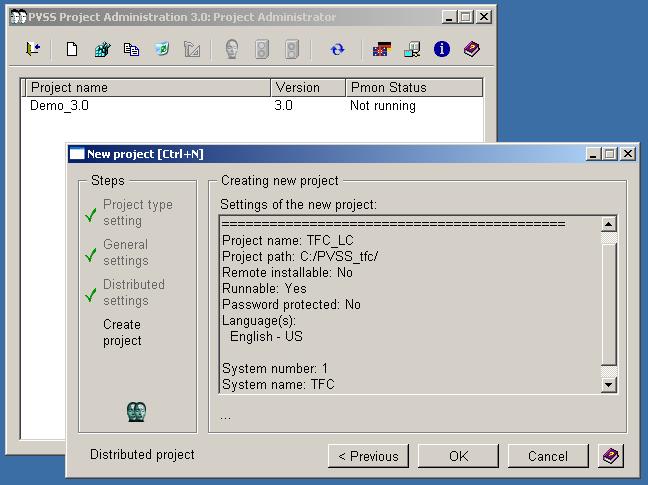Click the purple help book toolbar icon
Viewport: 648px width, 485px height.
click(x=472, y=49)
